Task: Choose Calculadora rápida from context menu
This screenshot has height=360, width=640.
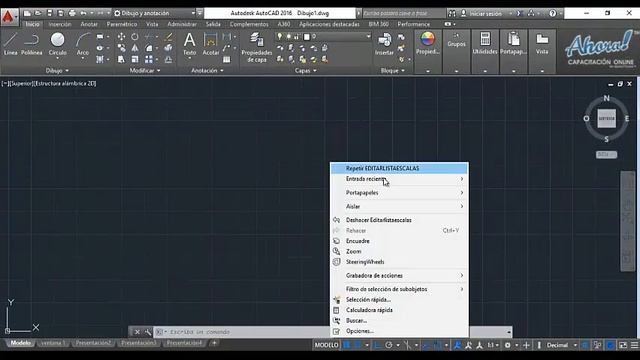Action: pyautogui.click(x=399, y=310)
